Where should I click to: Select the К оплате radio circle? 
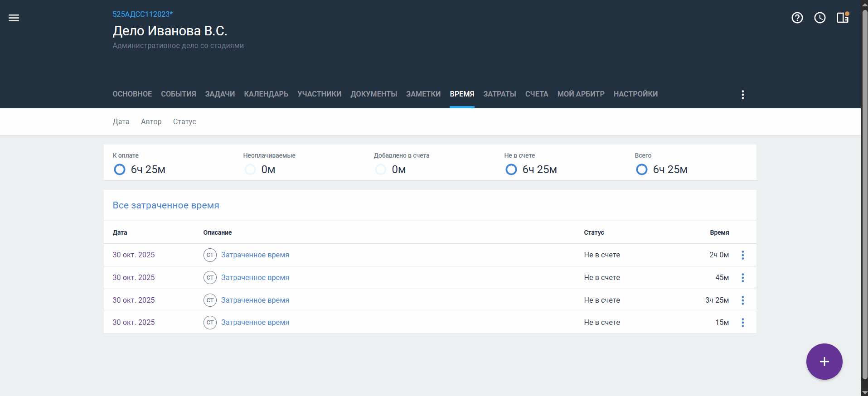[120, 169]
